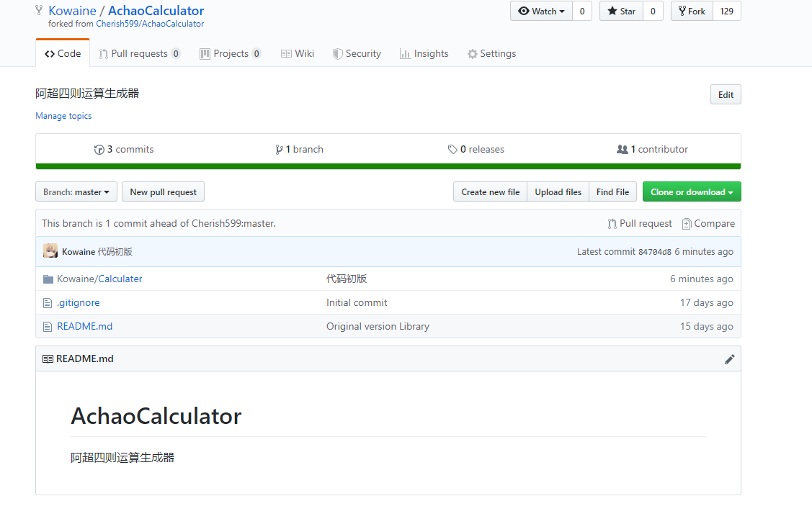Open the Insights tab
This screenshot has height=519, width=812.
click(424, 54)
